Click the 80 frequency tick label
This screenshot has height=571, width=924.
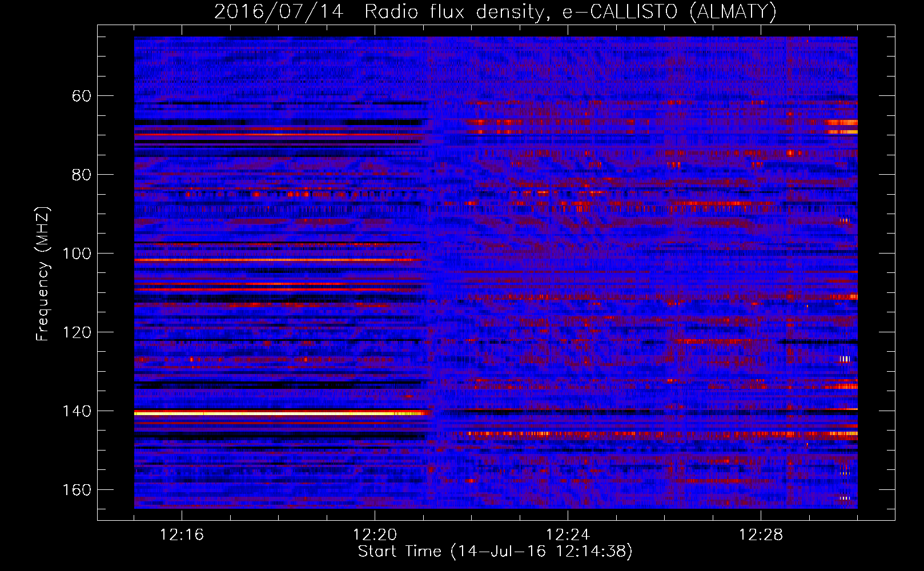[x=82, y=175]
